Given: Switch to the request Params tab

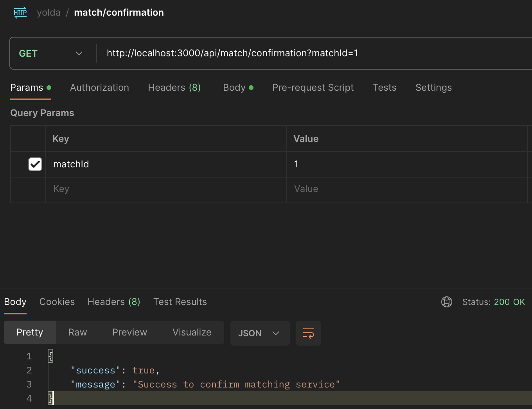Looking at the screenshot, I should click(x=31, y=88).
